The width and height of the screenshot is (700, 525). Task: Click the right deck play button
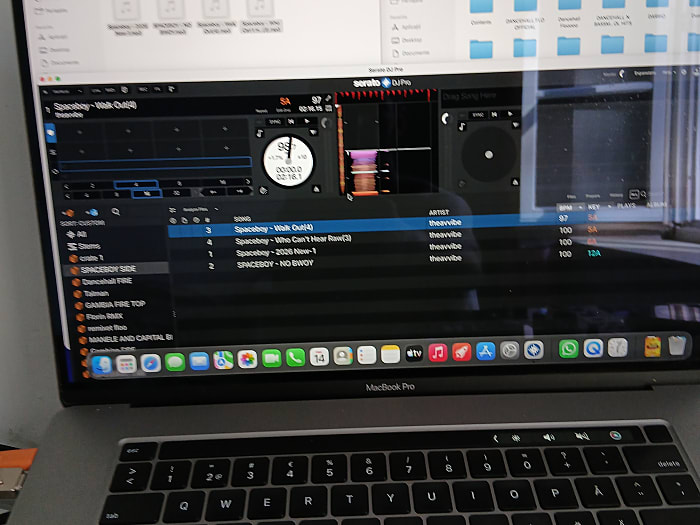510,114
